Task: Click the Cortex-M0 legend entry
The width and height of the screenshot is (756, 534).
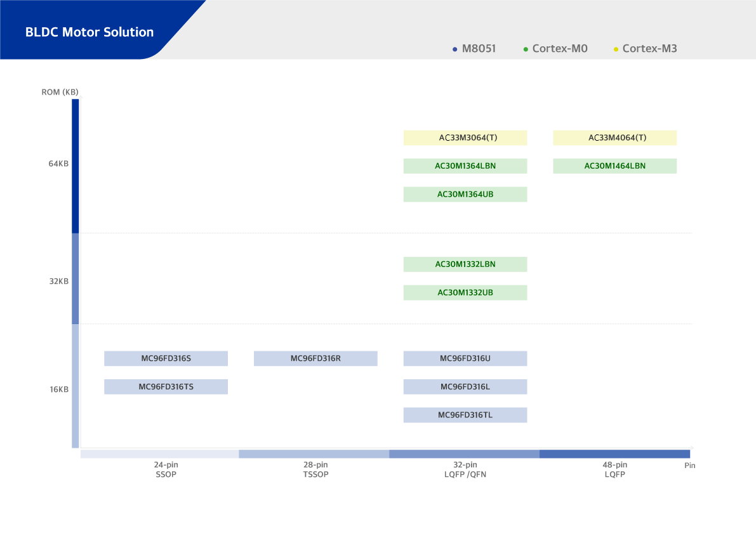Action: (555, 49)
